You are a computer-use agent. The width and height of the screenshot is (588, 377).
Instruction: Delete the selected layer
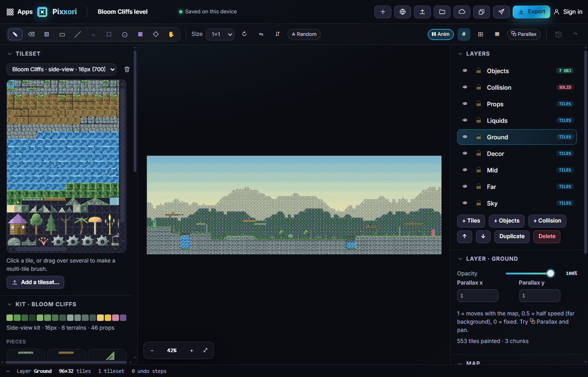coord(547,237)
